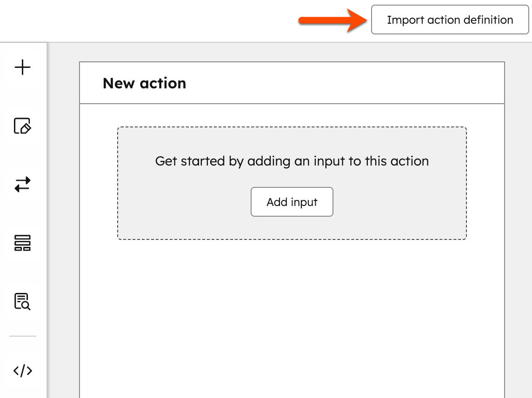Click the gray strip above the New action card
Viewport: 532px width, 398px height.
292,52
